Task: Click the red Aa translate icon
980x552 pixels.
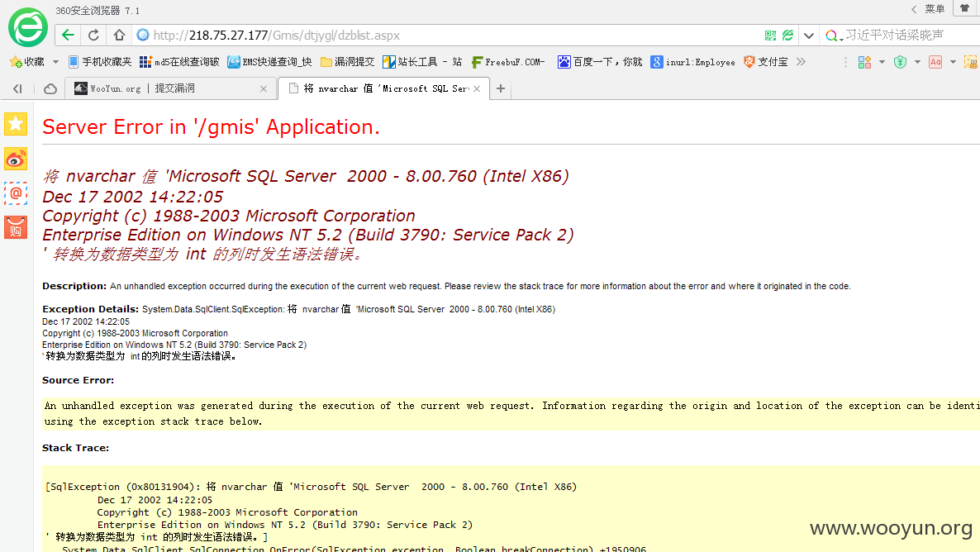Action: click(935, 62)
